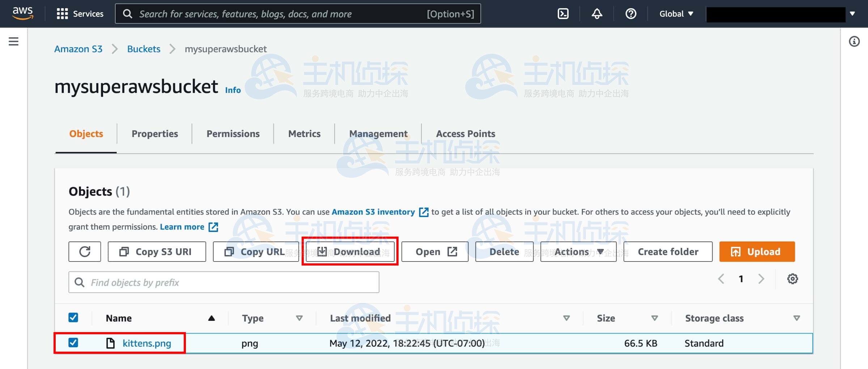Open the hamburger side navigation menu
The width and height of the screenshot is (868, 369).
click(x=13, y=42)
